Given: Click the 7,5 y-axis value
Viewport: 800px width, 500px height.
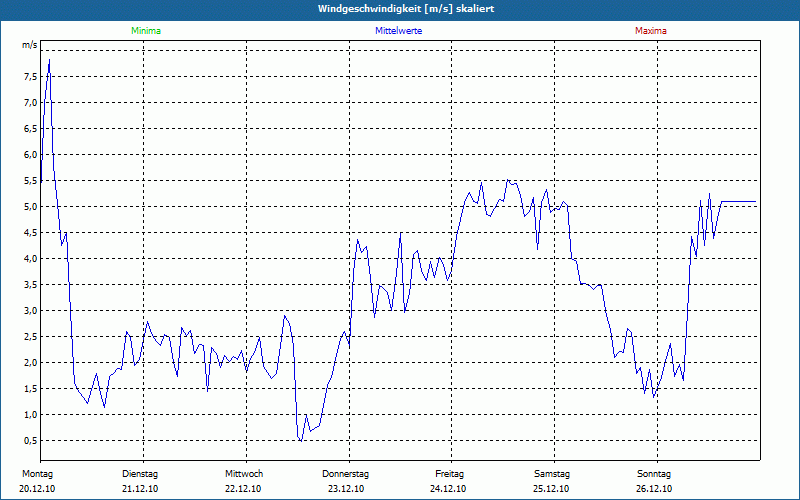Looking at the screenshot, I should 31,77.
